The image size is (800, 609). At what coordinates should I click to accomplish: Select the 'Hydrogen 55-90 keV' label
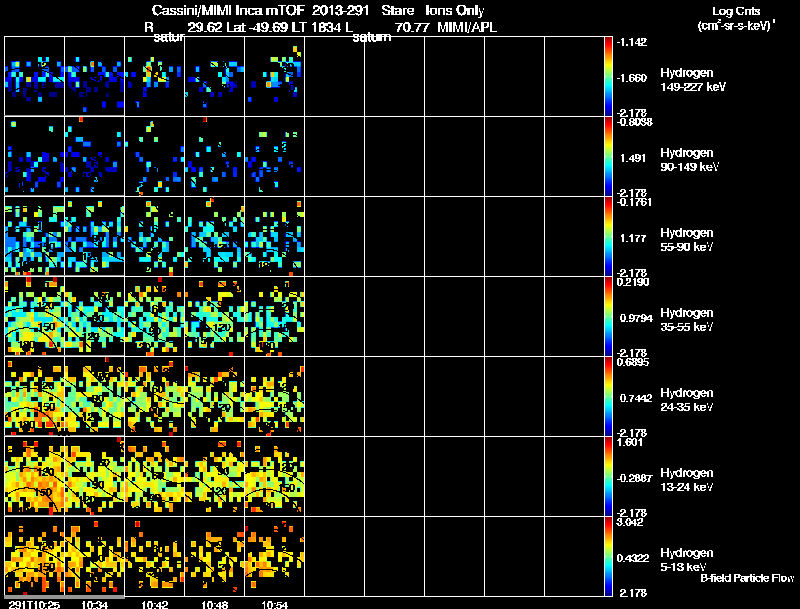pos(687,240)
